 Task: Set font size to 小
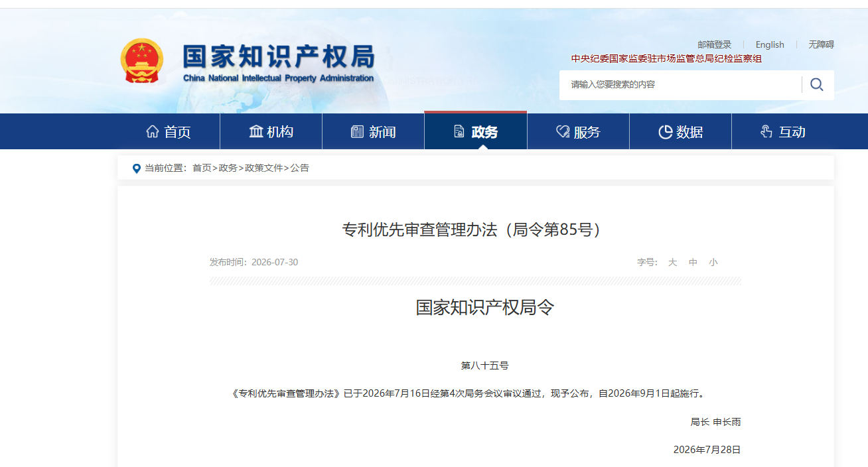[713, 262]
